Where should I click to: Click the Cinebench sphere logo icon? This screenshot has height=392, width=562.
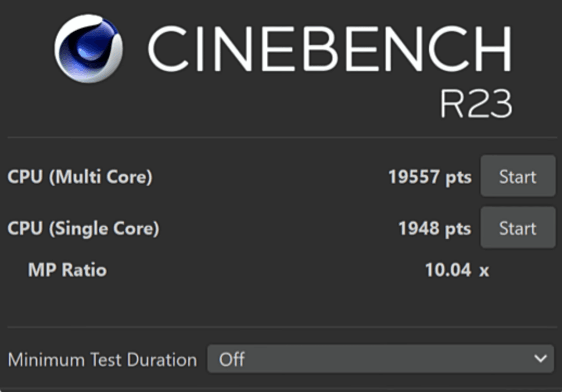(x=88, y=48)
